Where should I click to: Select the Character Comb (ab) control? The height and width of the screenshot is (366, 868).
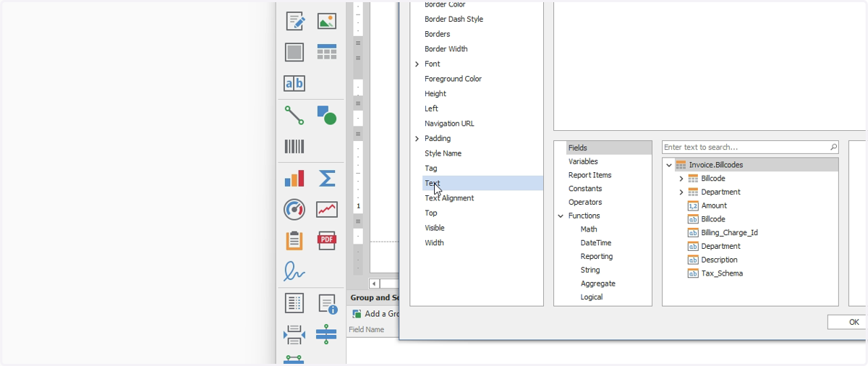pyautogui.click(x=294, y=83)
